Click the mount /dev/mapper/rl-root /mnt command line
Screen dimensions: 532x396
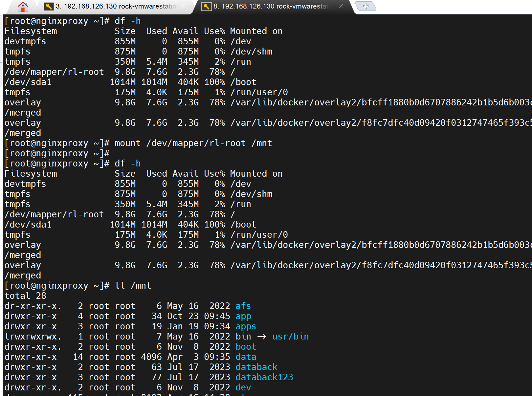[193, 143]
